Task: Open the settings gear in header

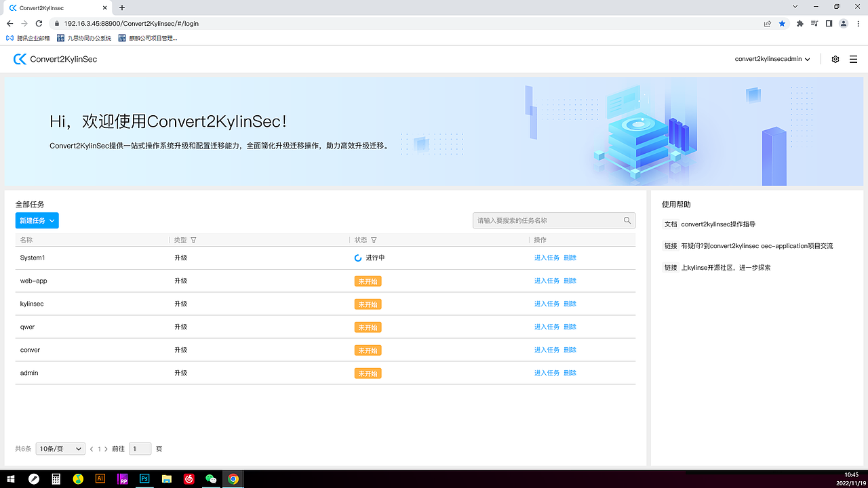Action: click(x=835, y=59)
